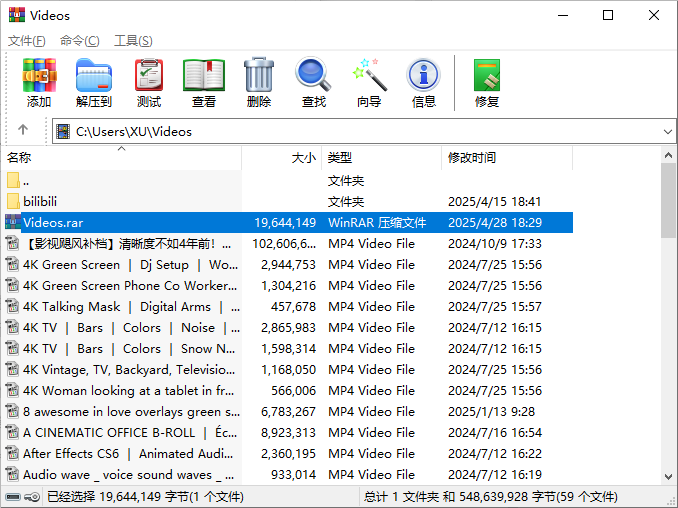Screen dimensions: 678x508
Task: Open the 命令(C) menu
Action: 80,41
